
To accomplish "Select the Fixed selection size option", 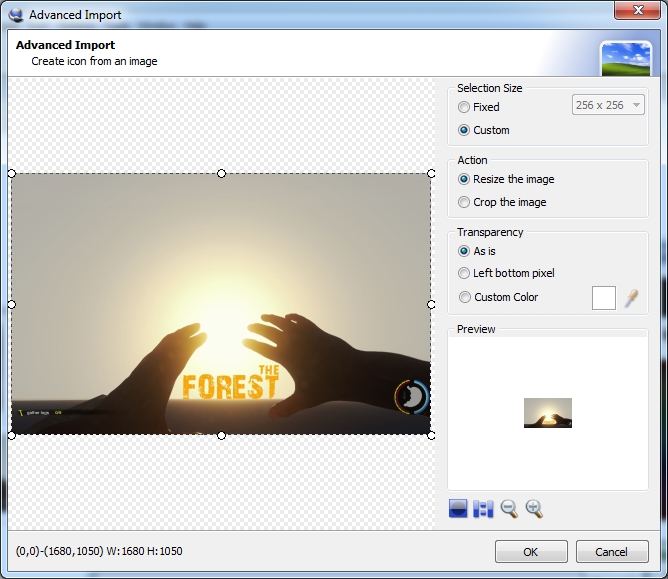I will pos(464,107).
